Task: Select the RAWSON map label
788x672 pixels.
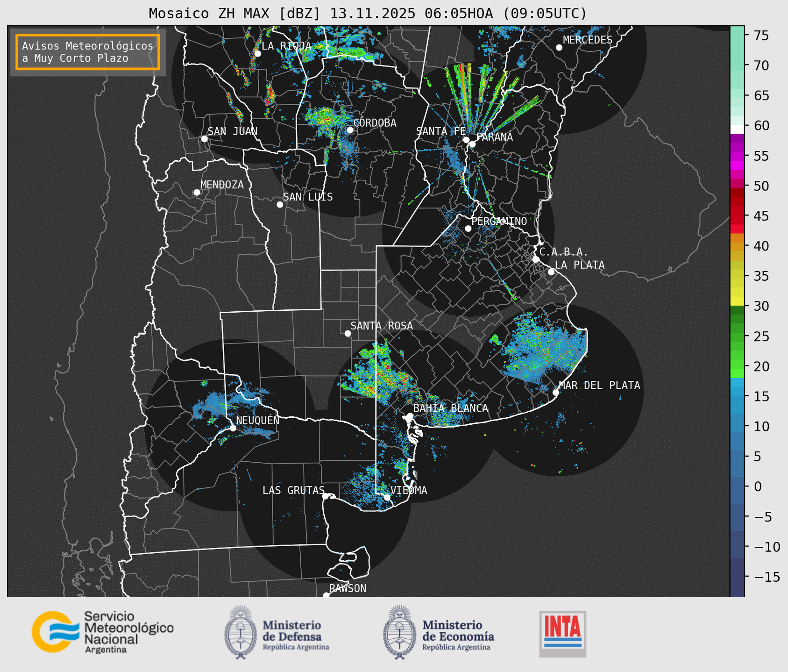Action: pyautogui.click(x=348, y=588)
